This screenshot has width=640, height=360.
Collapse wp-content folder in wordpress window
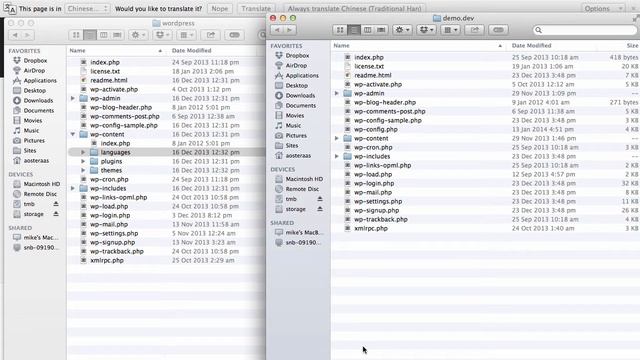tap(73, 134)
